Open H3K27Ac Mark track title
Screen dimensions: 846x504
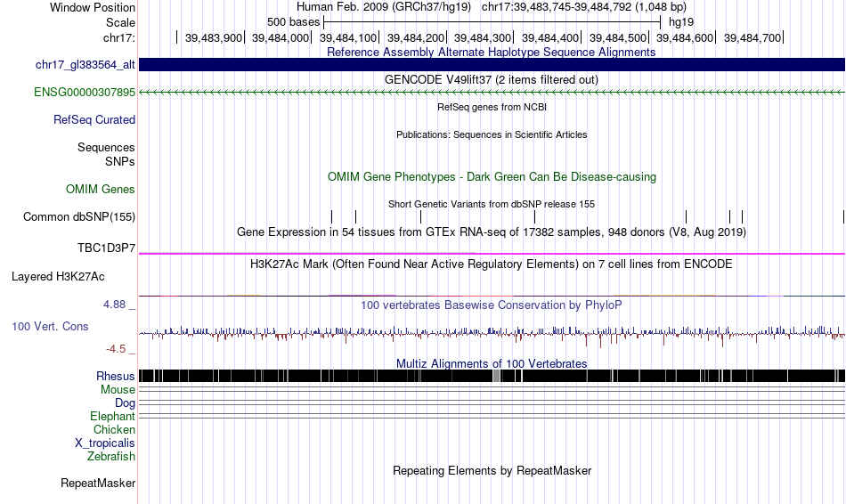pyautogui.click(x=492, y=264)
